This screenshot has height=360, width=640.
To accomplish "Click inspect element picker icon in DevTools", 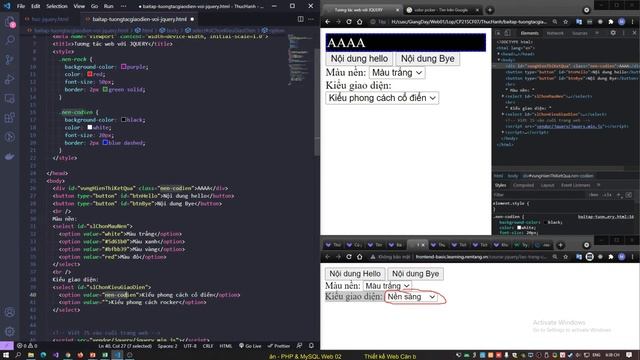I will point(498,33).
